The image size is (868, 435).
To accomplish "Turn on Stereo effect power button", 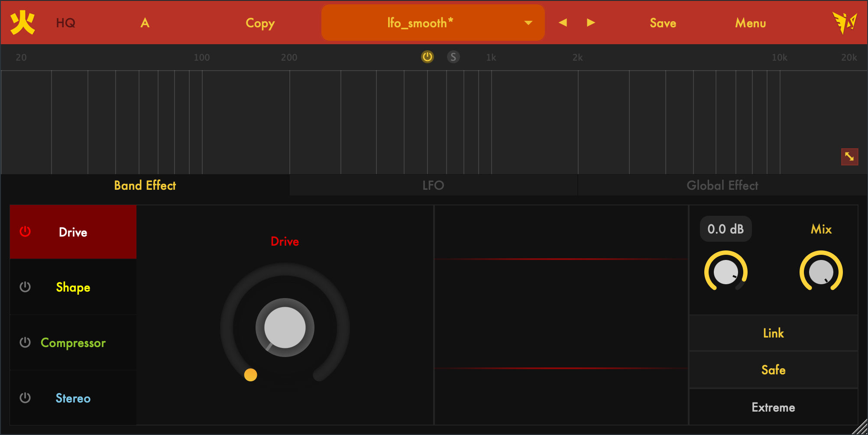I will click(x=25, y=398).
